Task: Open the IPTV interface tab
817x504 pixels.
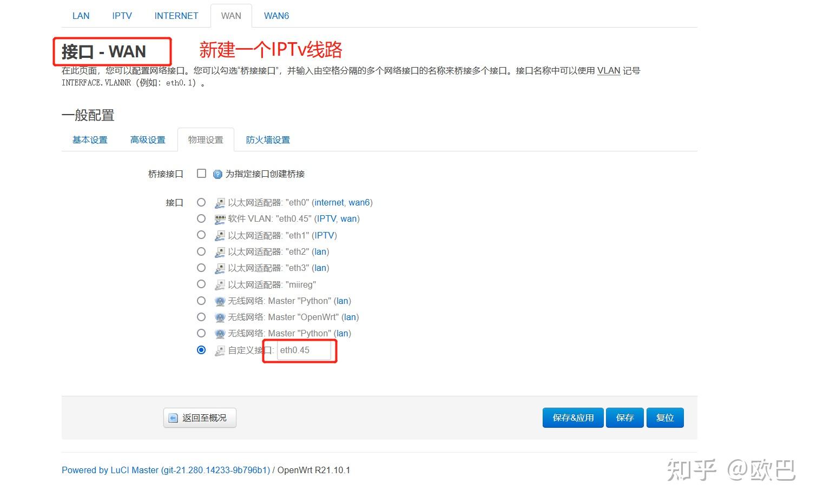Action: [x=121, y=16]
